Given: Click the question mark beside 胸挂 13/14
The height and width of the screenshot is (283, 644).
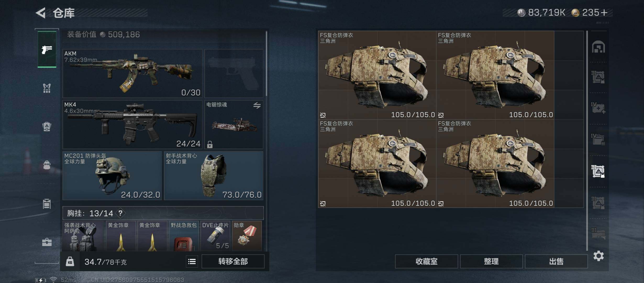Looking at the screenshot, I should [120, 213].
